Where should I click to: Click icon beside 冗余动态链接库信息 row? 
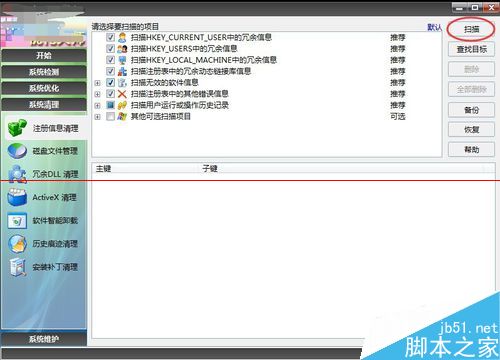122,71
